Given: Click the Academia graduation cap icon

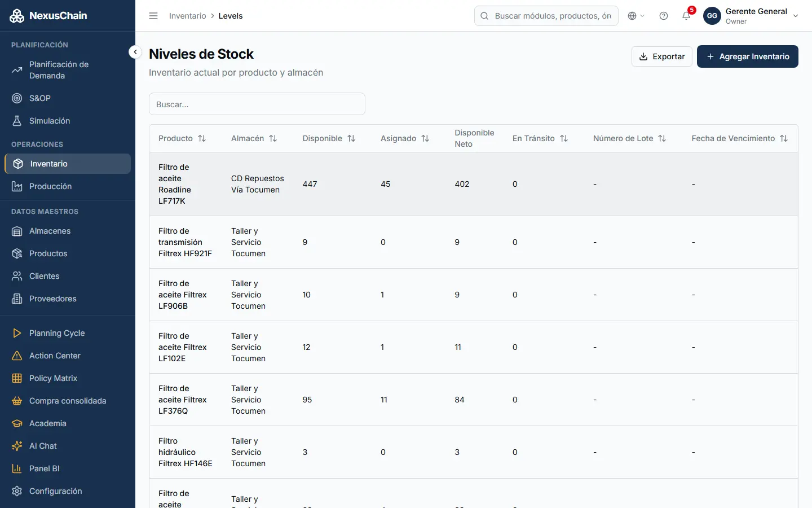Looking at the screenshot, I should tap(17, 423).
